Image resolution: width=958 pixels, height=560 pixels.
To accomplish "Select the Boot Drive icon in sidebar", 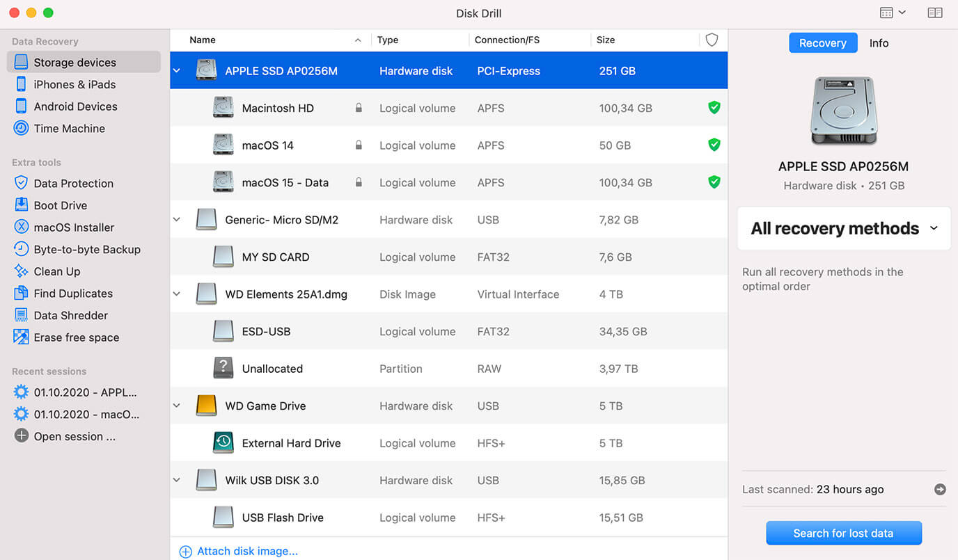I will click(21, 205).
